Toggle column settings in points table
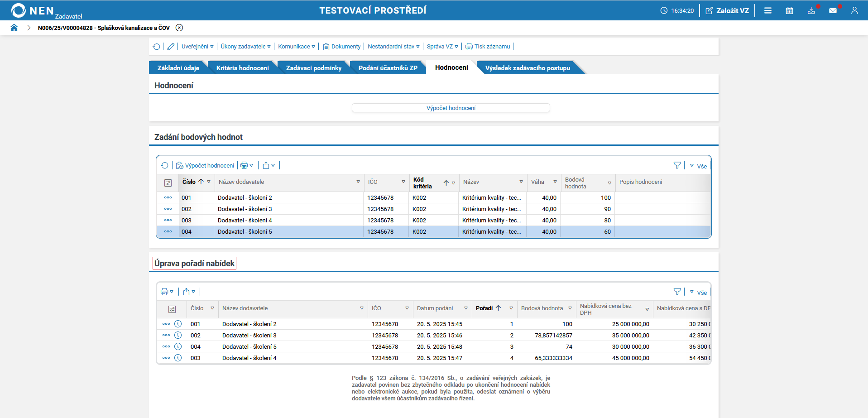This screenshot has width=868, height=418. coord(168,183)
